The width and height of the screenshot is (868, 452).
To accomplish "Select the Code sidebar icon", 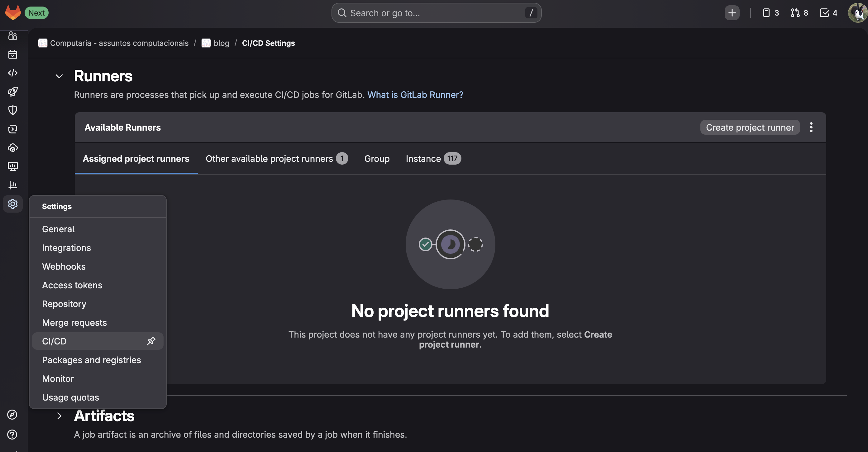I will [x=12, y=73].
